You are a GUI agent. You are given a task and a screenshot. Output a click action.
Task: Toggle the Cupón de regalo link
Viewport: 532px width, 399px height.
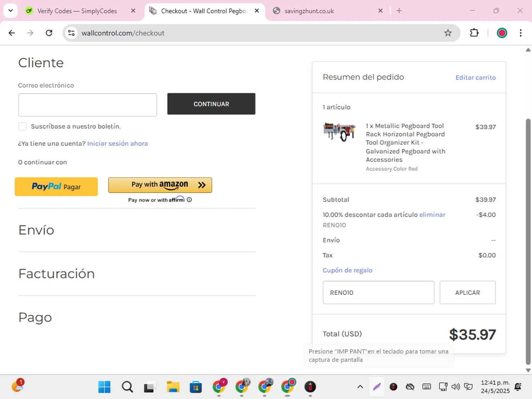pyautogui.click(x=348, y=270)
